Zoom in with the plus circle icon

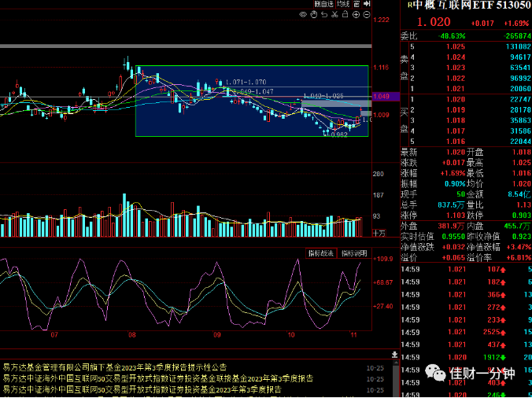pos(356,14)
